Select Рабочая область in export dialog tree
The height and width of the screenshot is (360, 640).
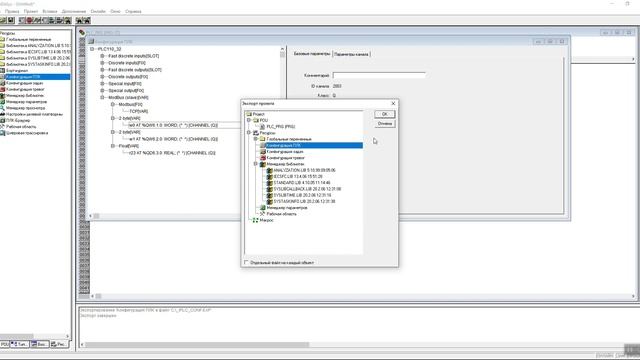click(x=281, y=214)
